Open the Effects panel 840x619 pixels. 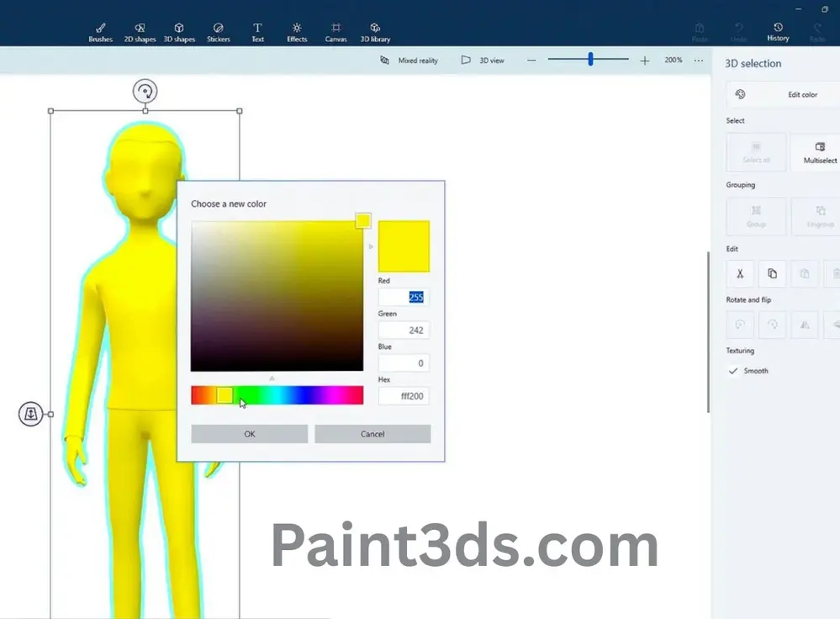tap(296, 31)
